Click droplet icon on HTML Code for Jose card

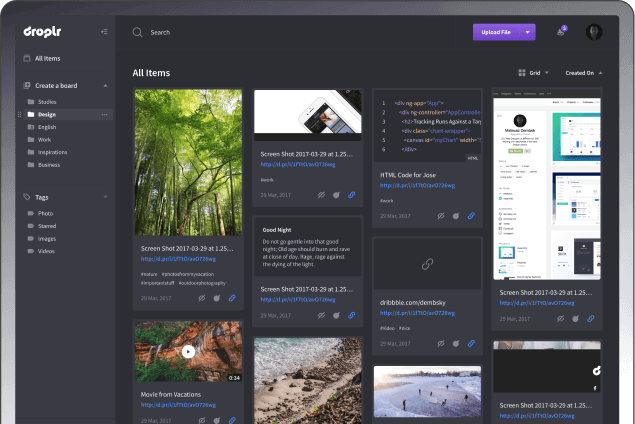click(x=456, y=216)
